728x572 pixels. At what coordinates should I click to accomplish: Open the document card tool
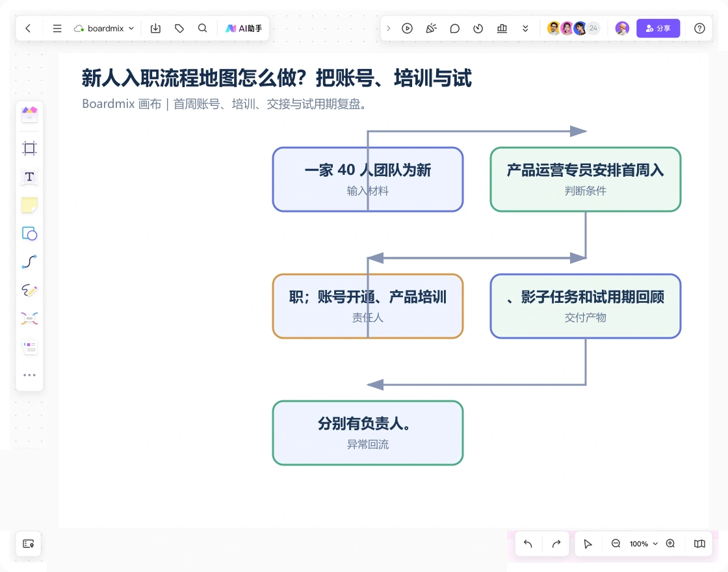pyautogui.click(x=29, y=347)
